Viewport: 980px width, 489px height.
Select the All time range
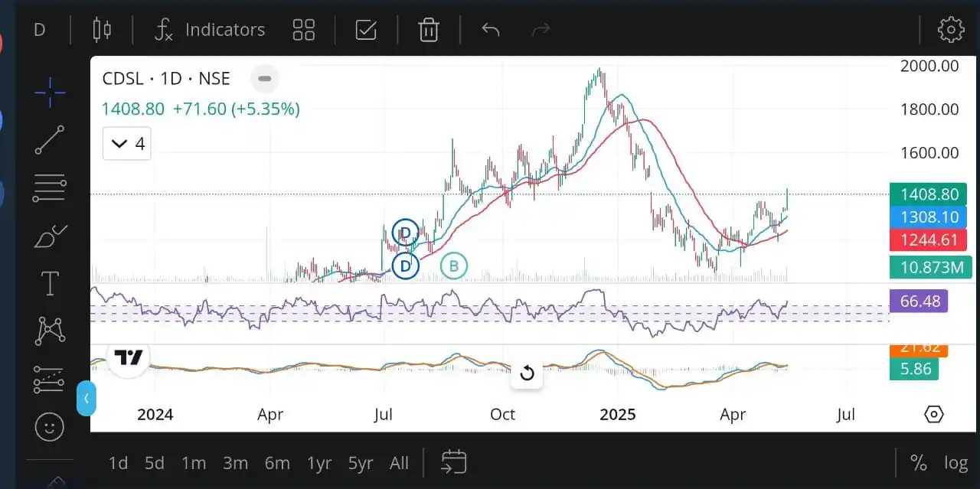click(x=399, y=463)
